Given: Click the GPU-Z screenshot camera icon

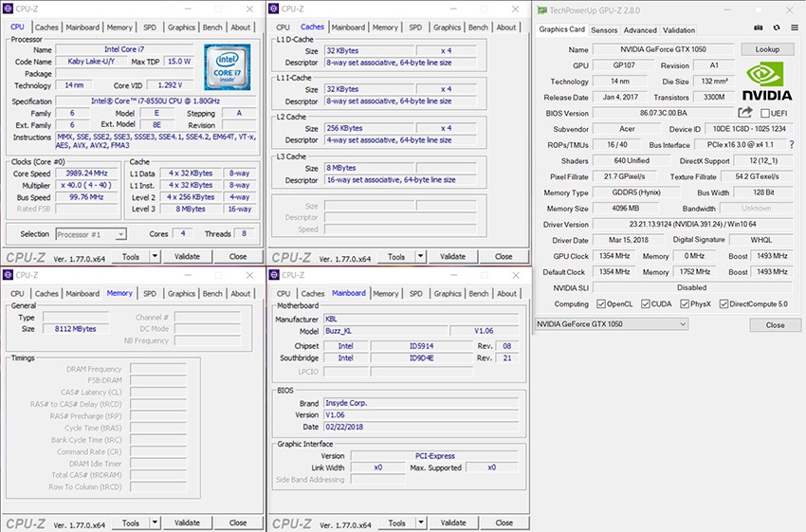Looking at the screenshot, I should tap(759, 28).
